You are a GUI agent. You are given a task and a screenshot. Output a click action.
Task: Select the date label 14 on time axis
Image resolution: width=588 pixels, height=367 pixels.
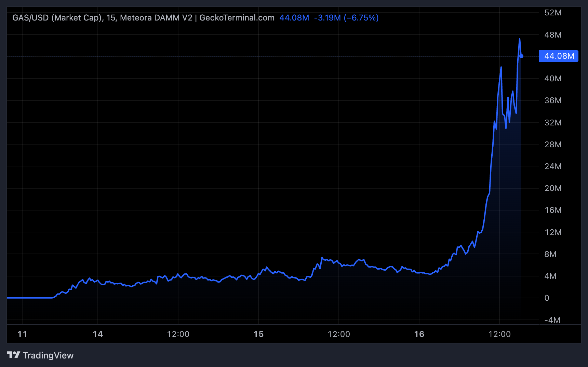click(x=97, y=334)
